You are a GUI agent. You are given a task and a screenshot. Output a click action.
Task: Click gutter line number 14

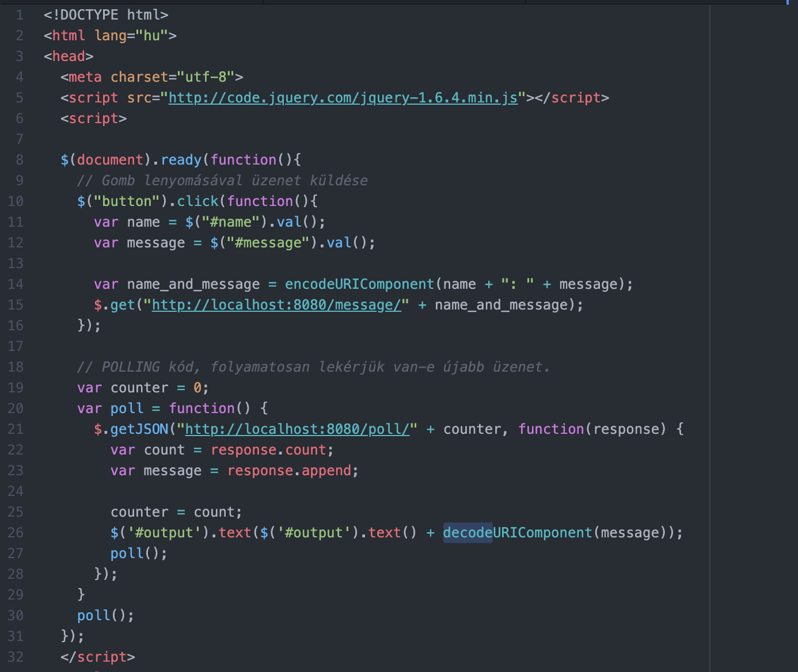[16, 284]
